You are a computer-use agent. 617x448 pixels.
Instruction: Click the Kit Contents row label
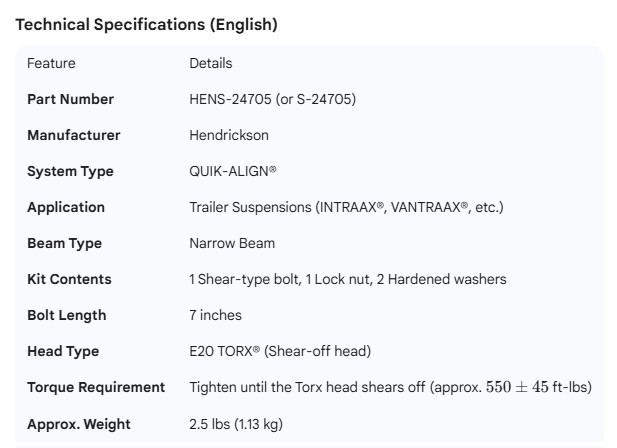[69, 279]
